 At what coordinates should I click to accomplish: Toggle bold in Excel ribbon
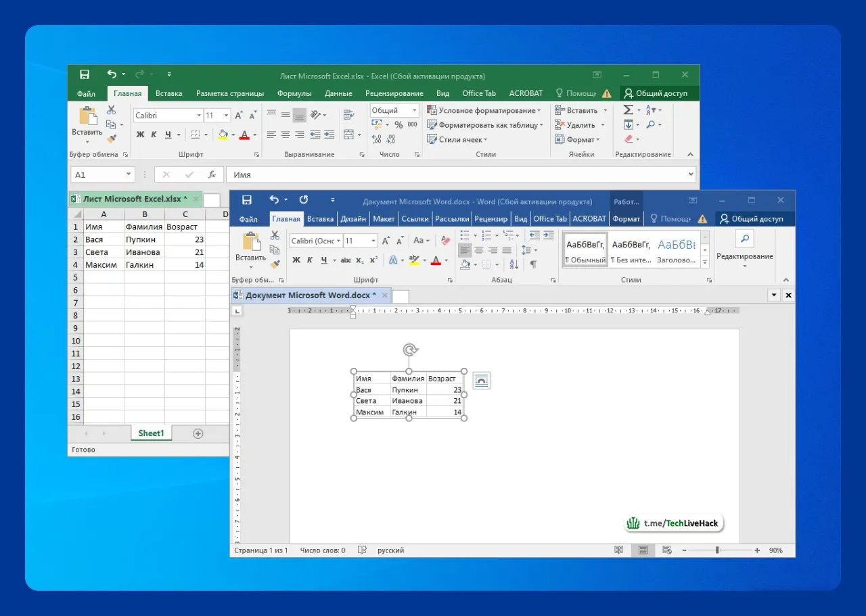(x=140, y=135)
